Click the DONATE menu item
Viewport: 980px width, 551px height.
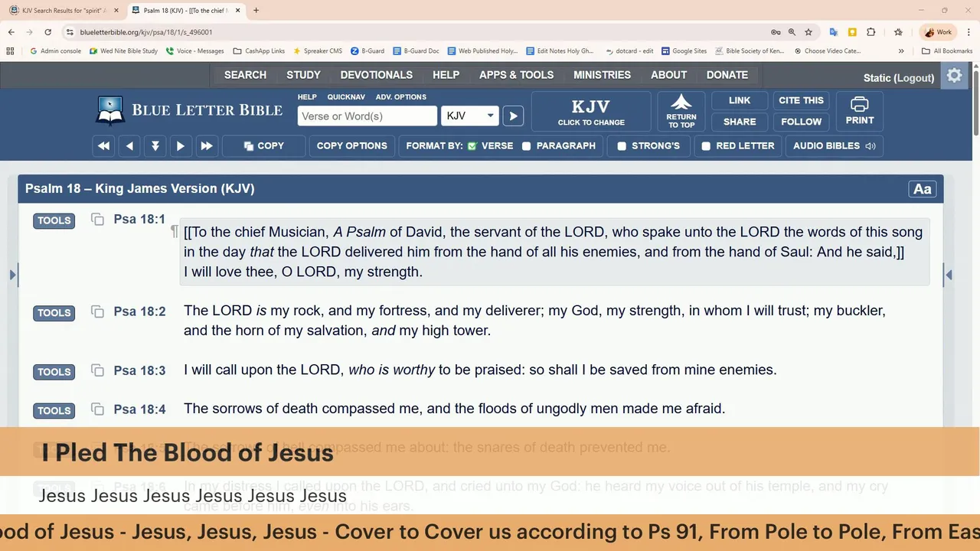(727, 75)
